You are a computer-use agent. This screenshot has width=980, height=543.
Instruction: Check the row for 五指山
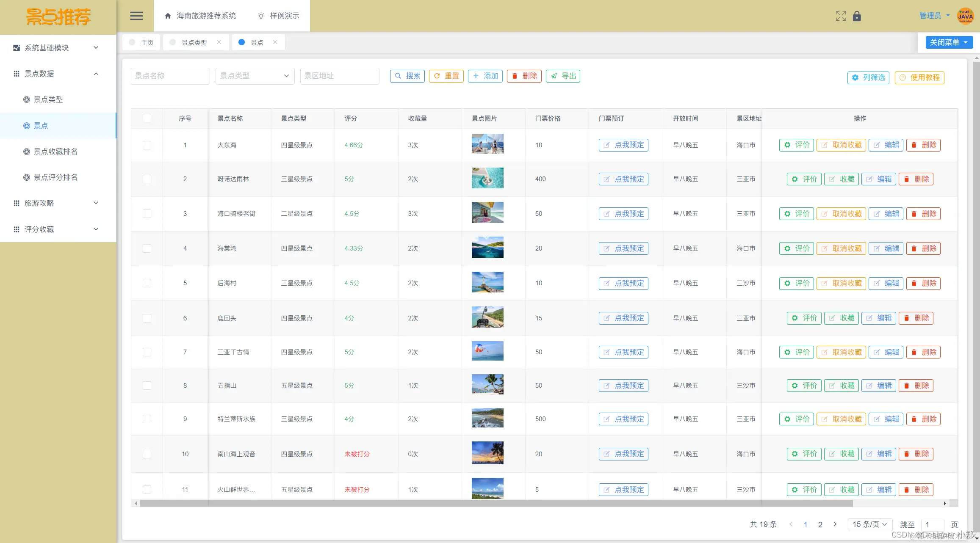tap(147, 386)
